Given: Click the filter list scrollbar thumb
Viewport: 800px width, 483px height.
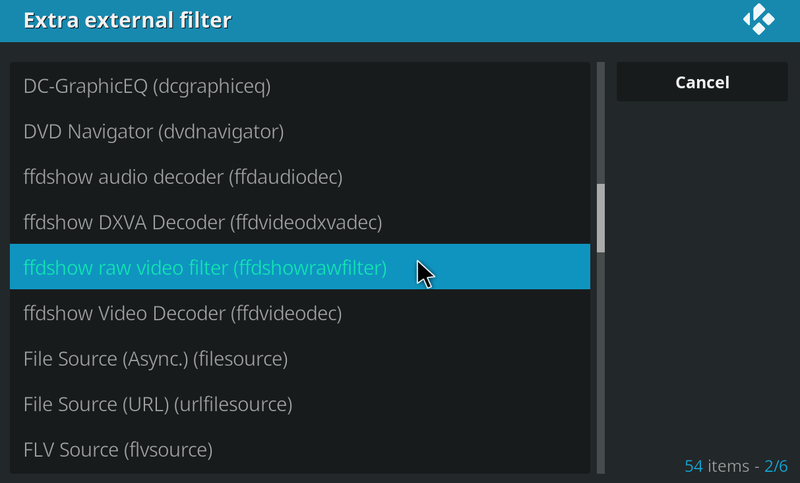Looking at the screenshot, I should (x=601, y=218).
